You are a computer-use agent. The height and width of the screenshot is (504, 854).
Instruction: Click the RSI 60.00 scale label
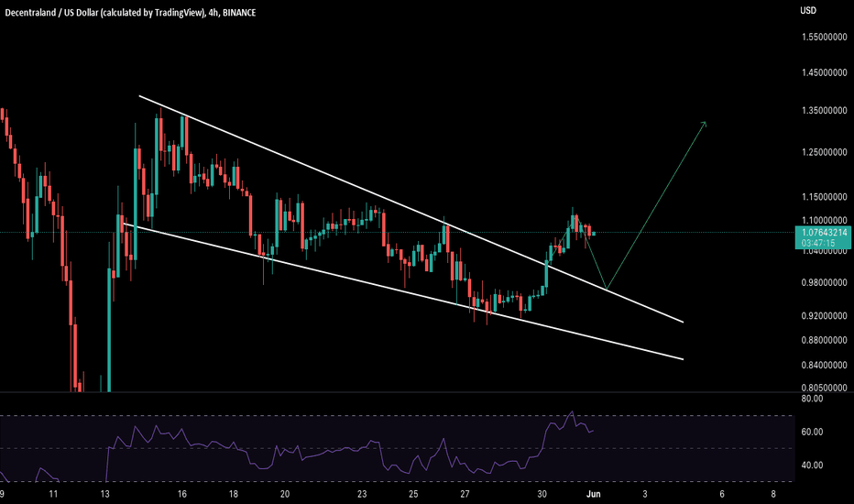click(812, 432)
